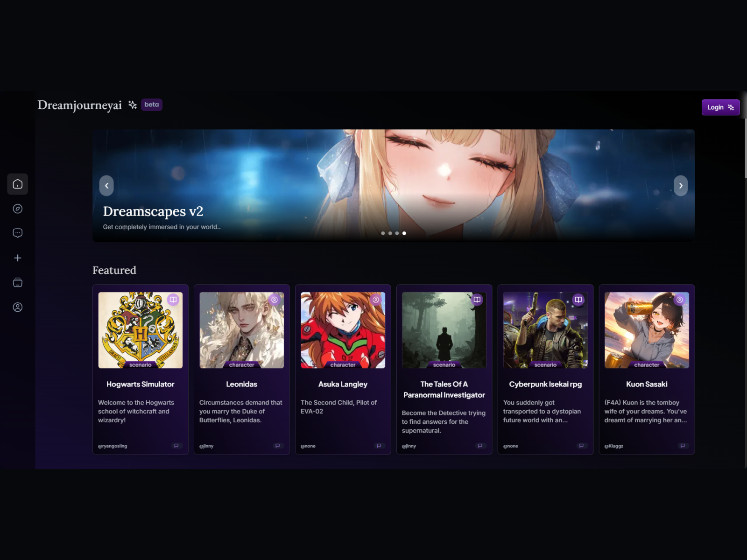The image size is (747, 560).
Task: Click the sparkle icon next to Dreamjourneyai logo
Action: [133, 105]
